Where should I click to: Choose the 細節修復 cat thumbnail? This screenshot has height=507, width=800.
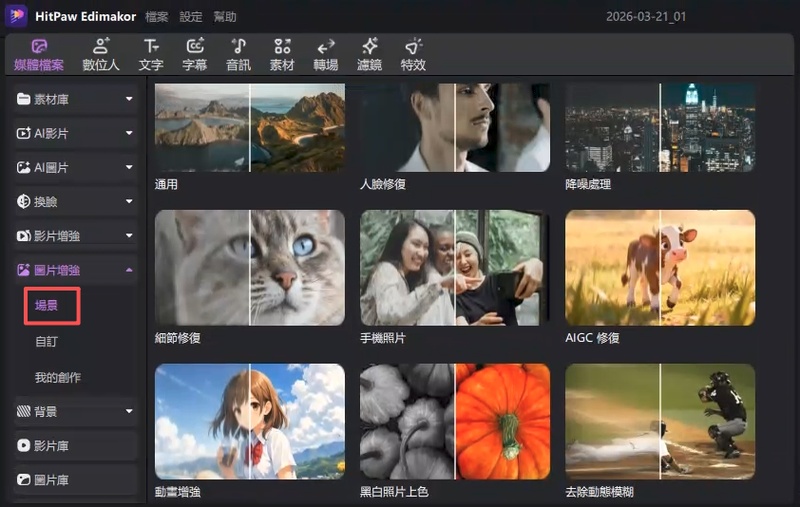tap(249, 268)
